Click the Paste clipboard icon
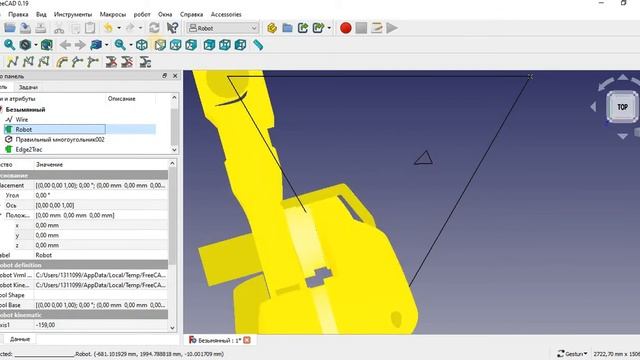Viewport: 640px width, 360px height. click(x=90, y=28)
